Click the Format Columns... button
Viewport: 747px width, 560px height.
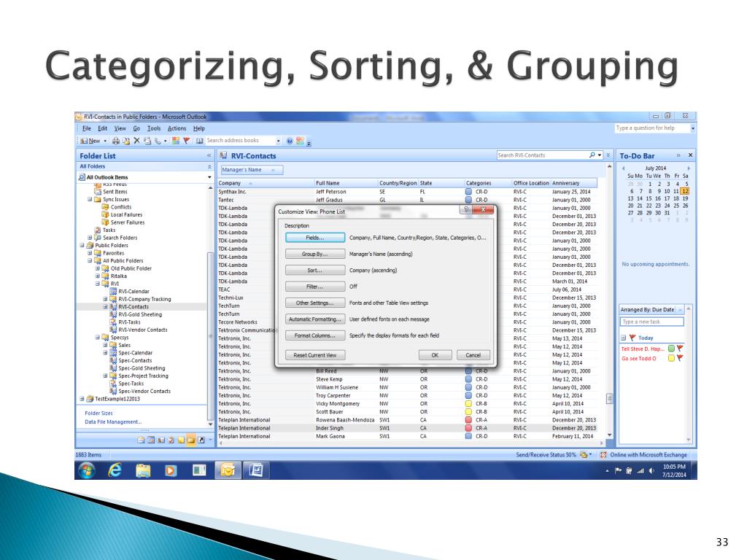coord(315,335)
